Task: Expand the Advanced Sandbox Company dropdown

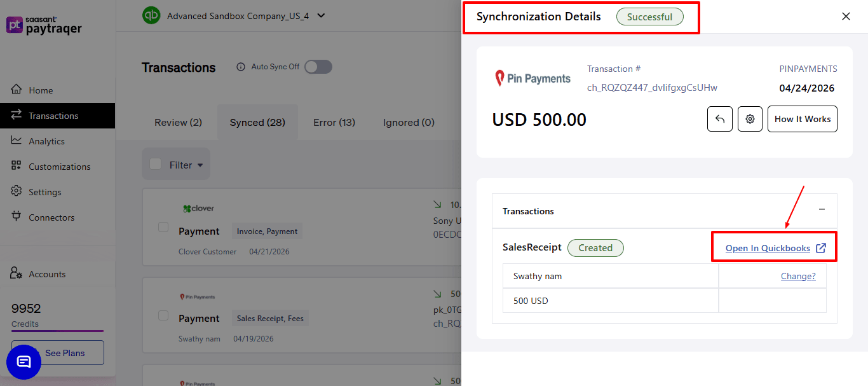Action: pos(321,15)
